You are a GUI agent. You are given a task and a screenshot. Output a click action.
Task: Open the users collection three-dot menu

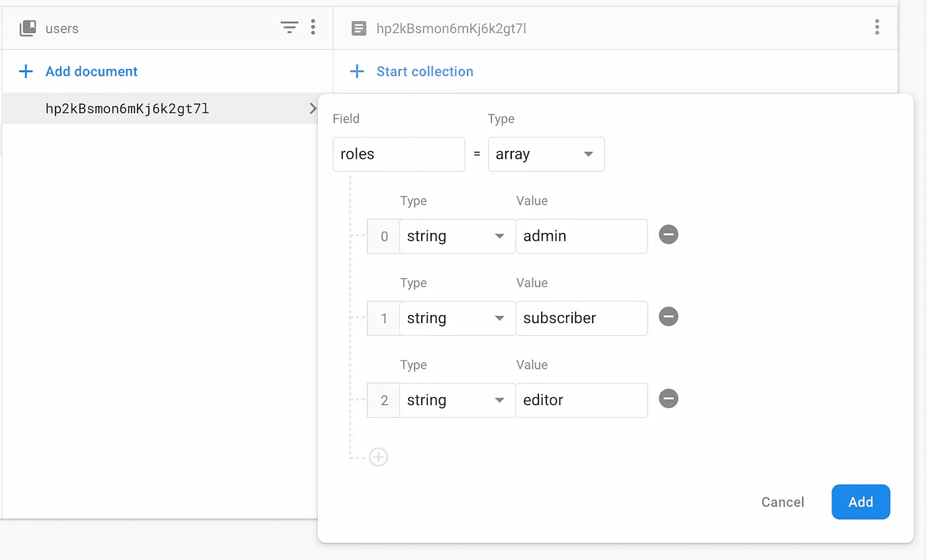pyautogui.click(x=313, y=27)
